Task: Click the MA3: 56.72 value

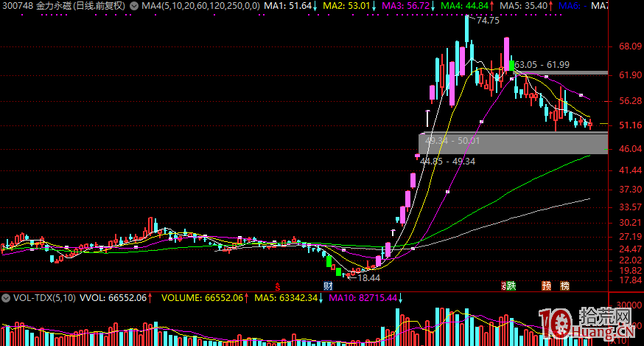Action: tap(405, 6)
